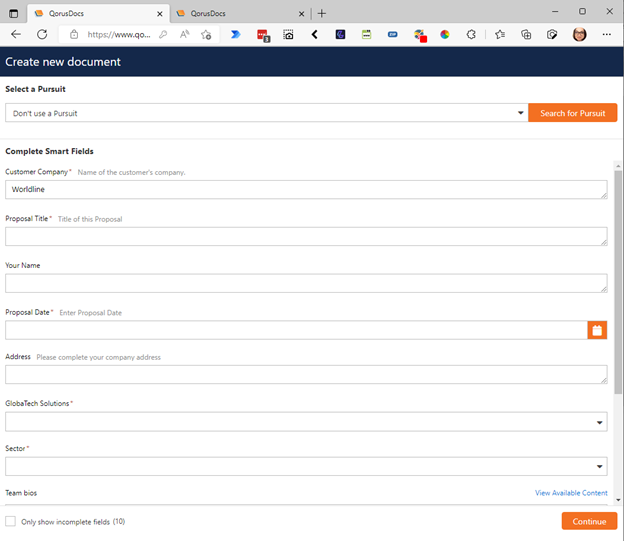
Task: Close the first QorusDocs tab
Action: (x=160, y=14)
